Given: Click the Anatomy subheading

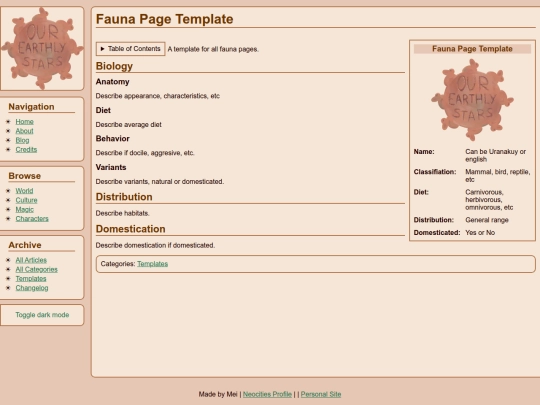Looking at the screenshot, I should [113, 82].
